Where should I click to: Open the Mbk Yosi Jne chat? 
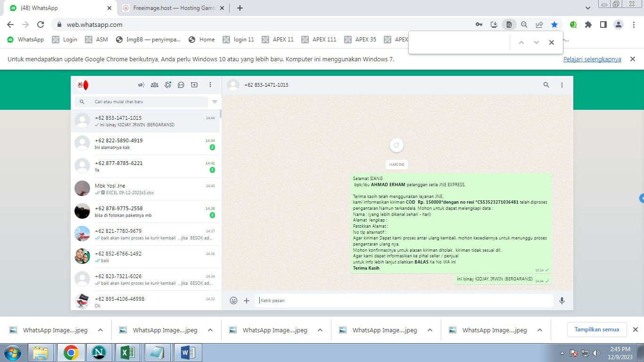tap(145, 189)
